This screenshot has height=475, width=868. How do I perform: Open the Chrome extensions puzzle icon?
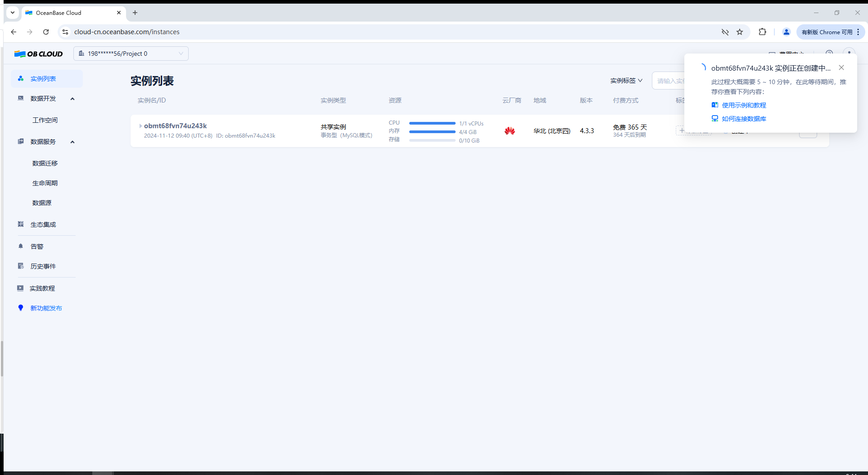(762, 32)
